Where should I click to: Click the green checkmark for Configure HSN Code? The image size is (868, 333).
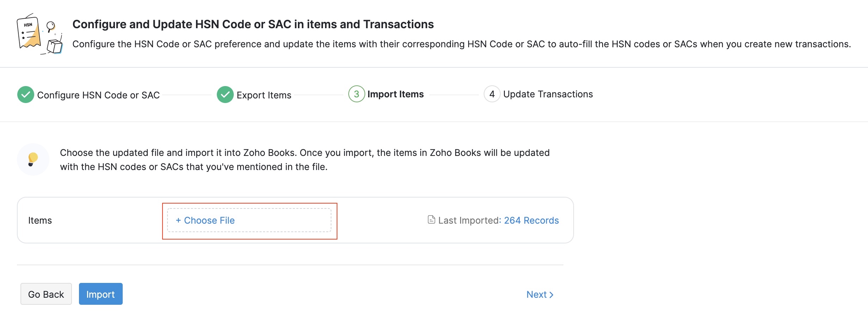tap(25, 95)
